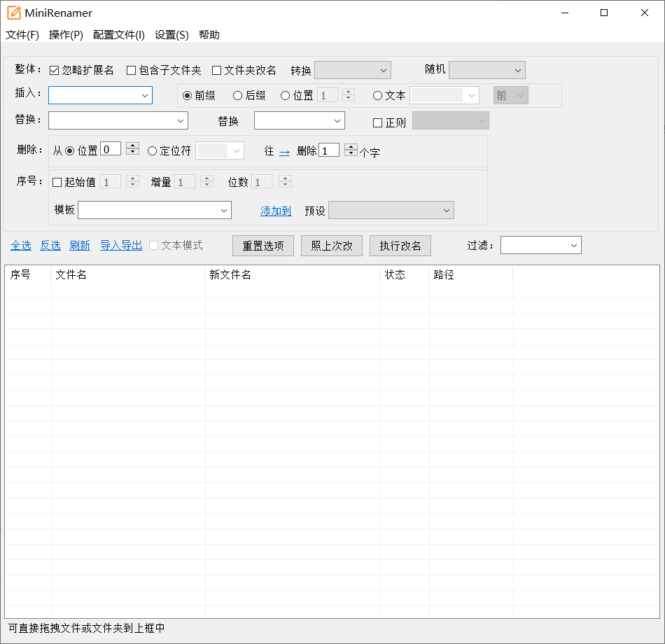Open the 设置(S) menu
The image size is (665, 644).
[x=171, y=34]
